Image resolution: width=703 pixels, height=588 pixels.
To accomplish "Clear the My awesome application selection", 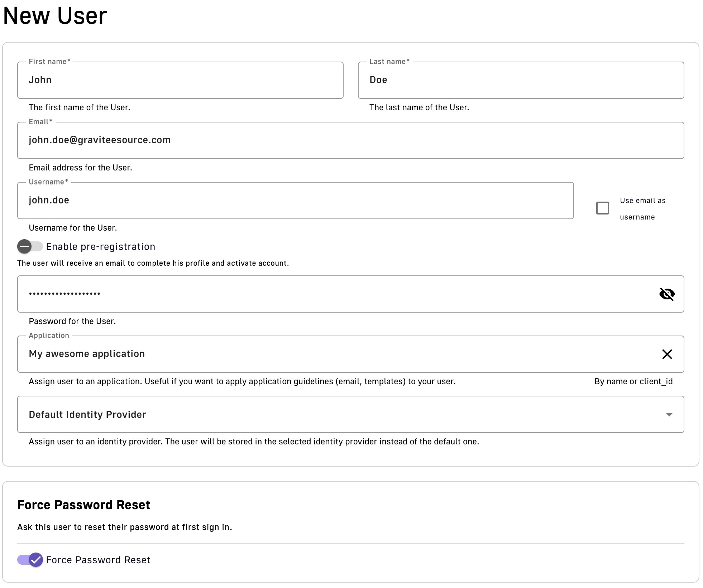I will (667, 354).
